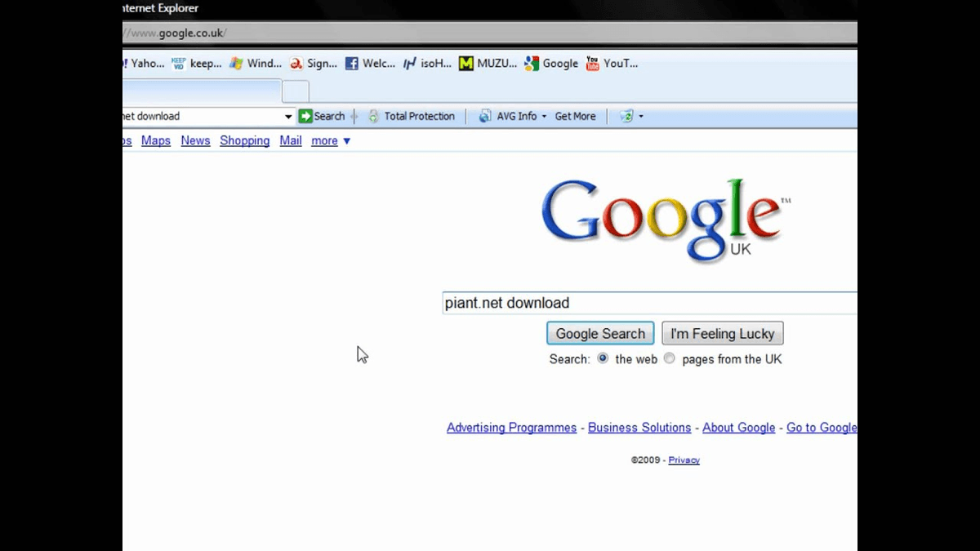Click the Google UK logo
The width and height of the screenshot is (980, 551).
tap(665, 220)
